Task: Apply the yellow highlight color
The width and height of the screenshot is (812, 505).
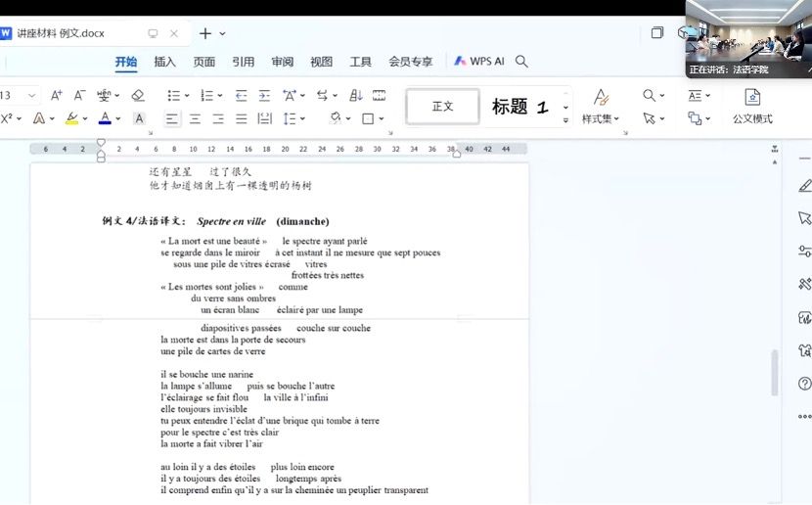Action: point(71,118)
